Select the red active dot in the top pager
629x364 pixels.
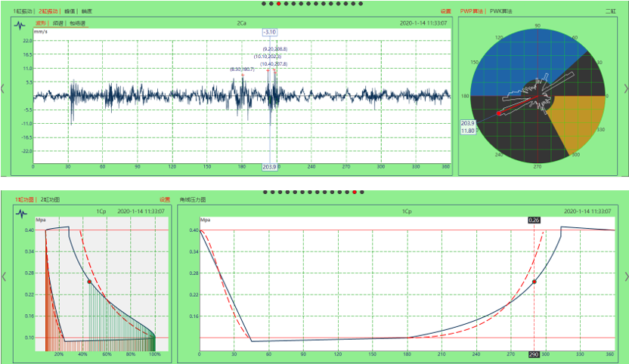(x=279, y=4)
